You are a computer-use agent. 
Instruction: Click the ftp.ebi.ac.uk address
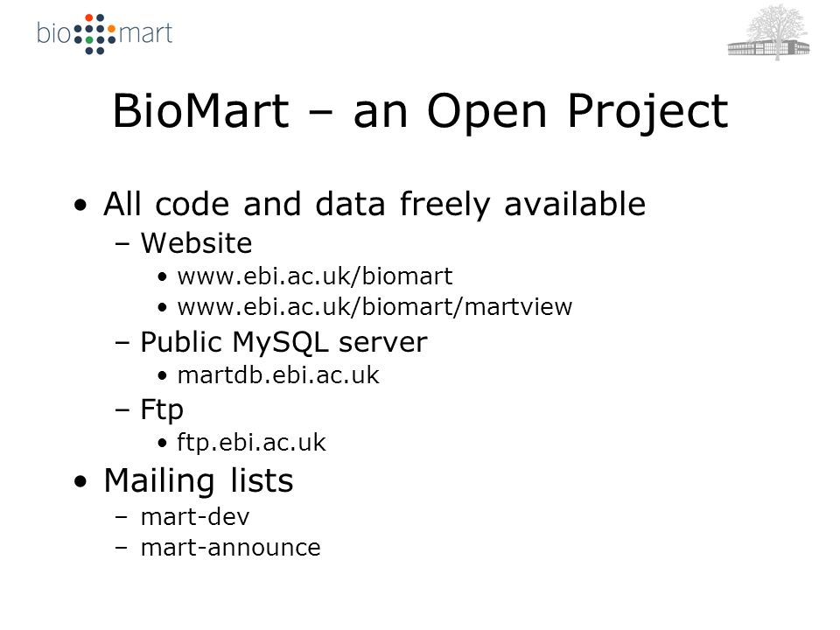click(251, 443)
